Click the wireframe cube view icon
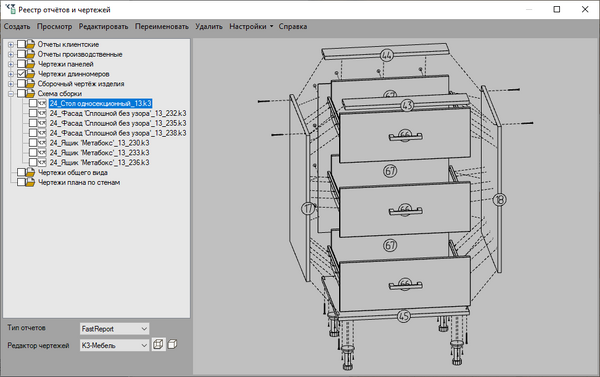 click(158, 344)
